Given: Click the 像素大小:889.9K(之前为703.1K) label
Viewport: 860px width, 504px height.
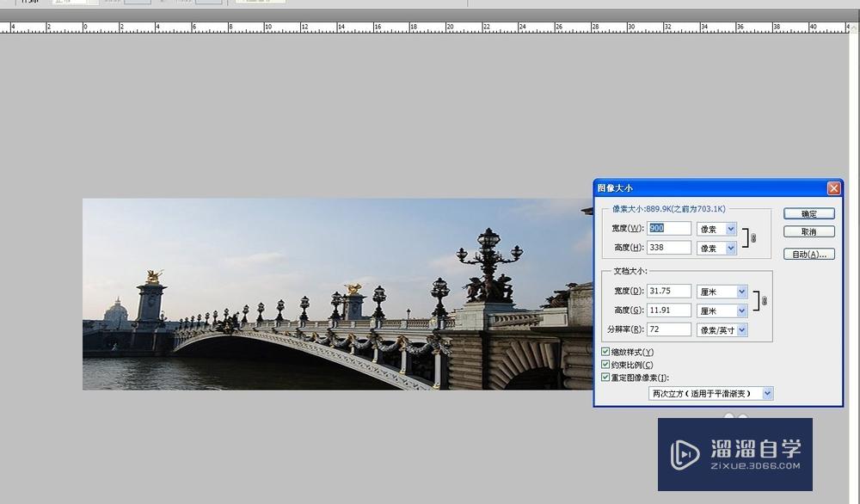Looking at the screenshot, I should click(x=668, y=209).
